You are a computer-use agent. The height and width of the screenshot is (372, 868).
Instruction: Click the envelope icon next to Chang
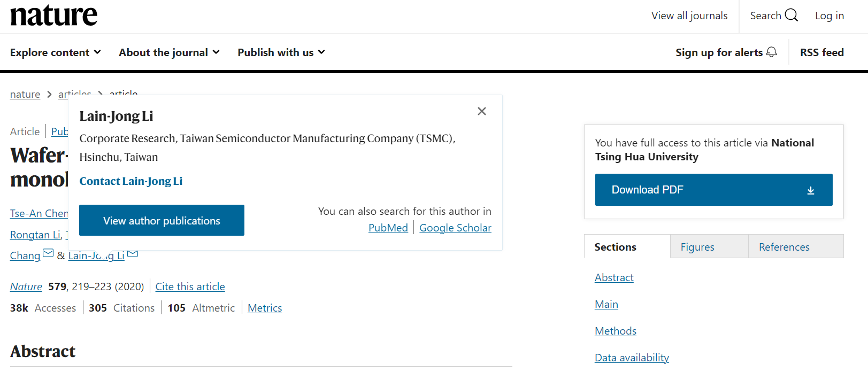48,253
